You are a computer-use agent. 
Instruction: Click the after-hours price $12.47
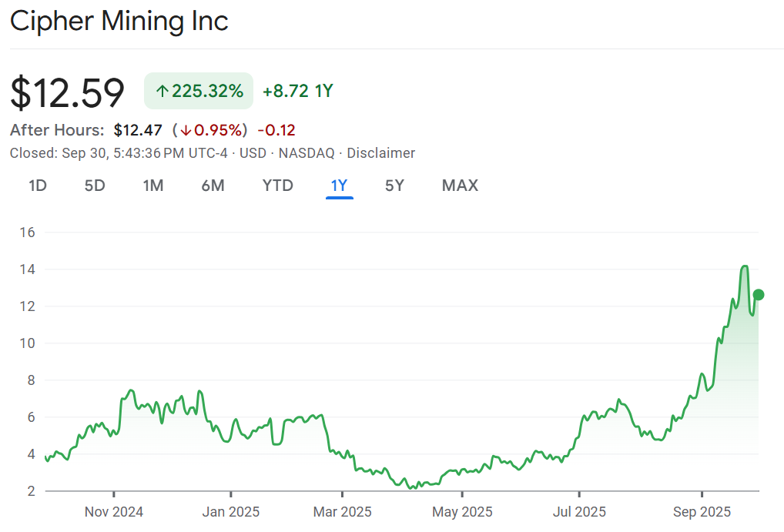click(138, 130)
